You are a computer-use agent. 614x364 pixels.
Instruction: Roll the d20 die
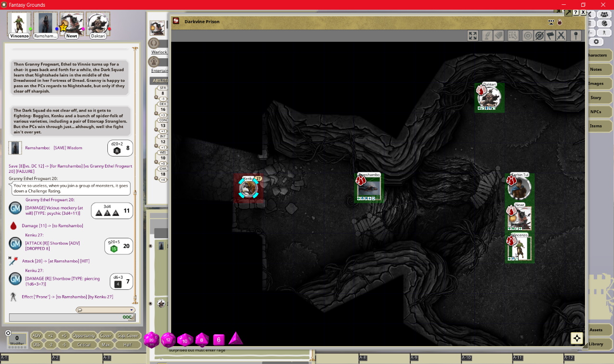(x=151, y=340)
